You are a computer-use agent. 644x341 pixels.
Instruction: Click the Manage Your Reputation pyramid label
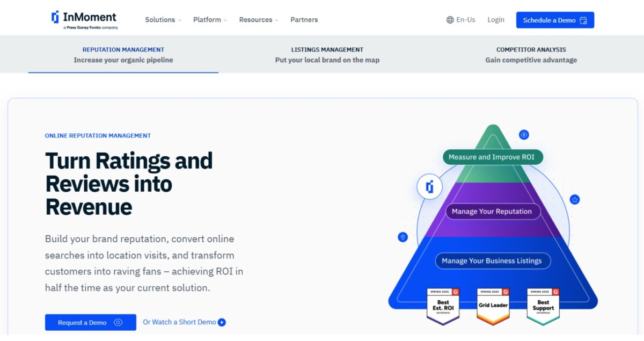pyautogui.click(x=492, y=212)
